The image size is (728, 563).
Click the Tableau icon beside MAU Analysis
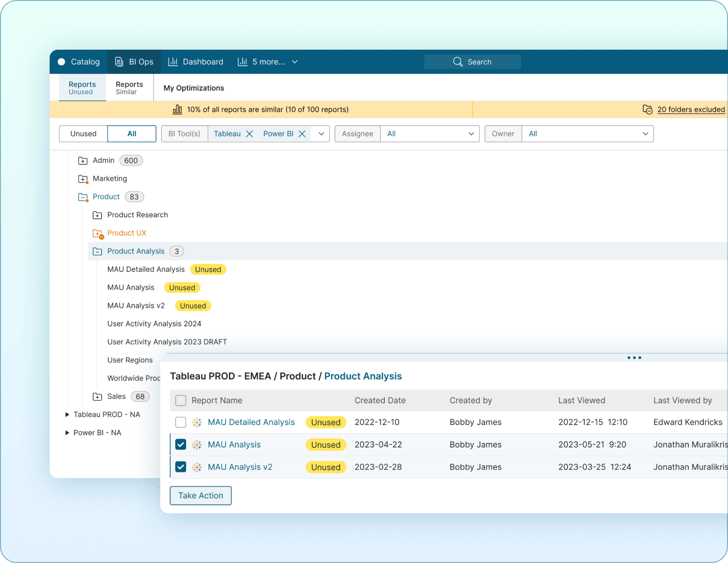(196, 445)
